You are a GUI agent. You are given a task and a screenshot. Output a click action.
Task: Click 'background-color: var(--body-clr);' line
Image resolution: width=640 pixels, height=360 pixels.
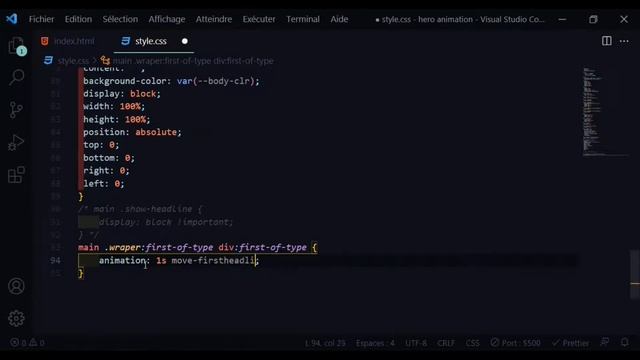point(171,81)
